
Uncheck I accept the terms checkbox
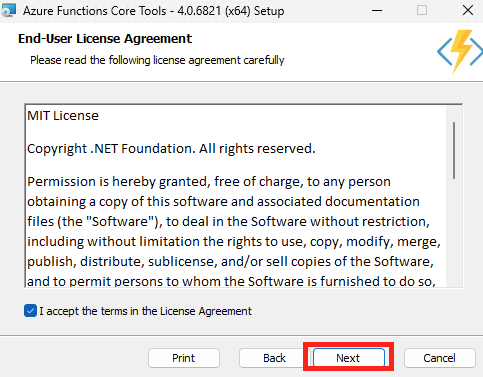click(30, 311)
